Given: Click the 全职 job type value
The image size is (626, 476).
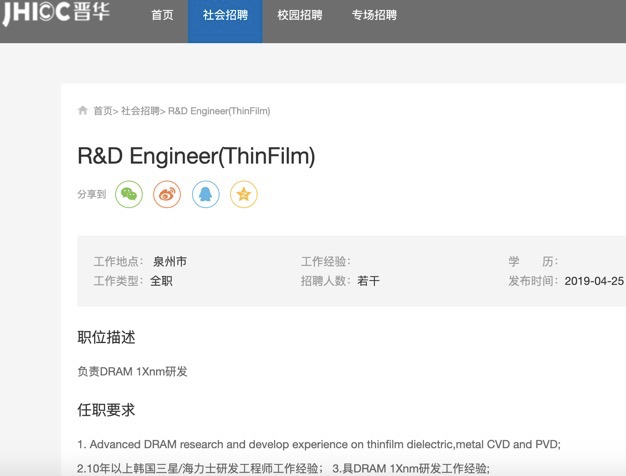Looking at the screenshot, I should click(x=161, y=281).
